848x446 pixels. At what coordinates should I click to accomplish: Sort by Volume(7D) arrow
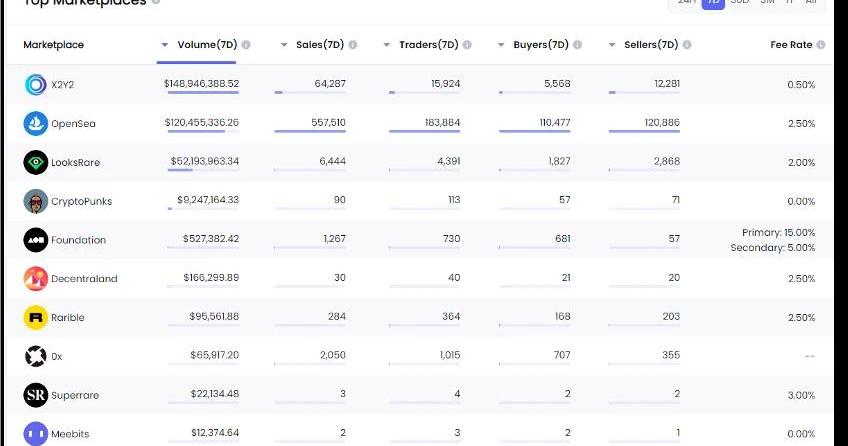click(164, 45)
